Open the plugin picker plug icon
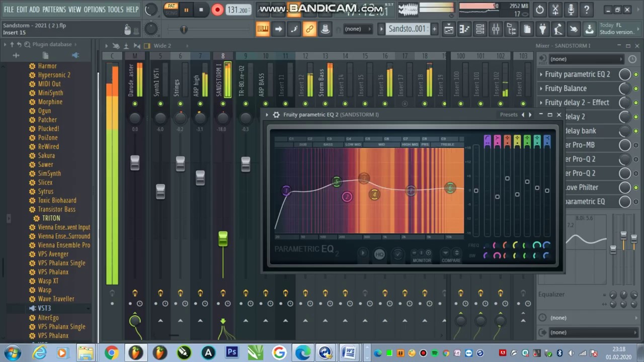Image resolution: width=644 pixels, height=362 pixels. [542, 29]
